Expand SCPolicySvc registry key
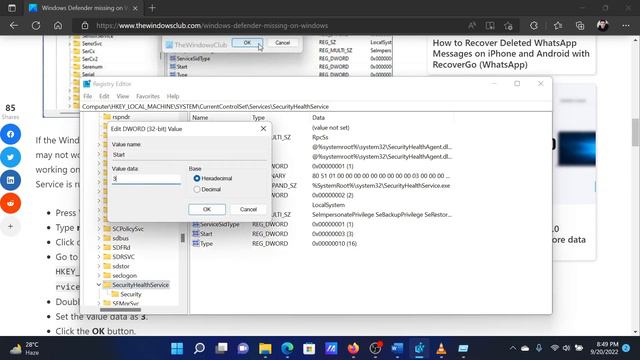This screenshot has width=640, height=360. click(99, 229)
